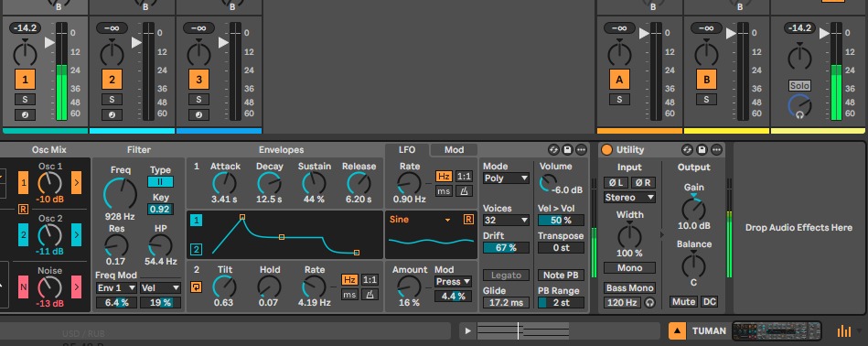Screen dimensions: 868x346
Task: Toggle the Noise N on/off button
Action: [23, 287]
